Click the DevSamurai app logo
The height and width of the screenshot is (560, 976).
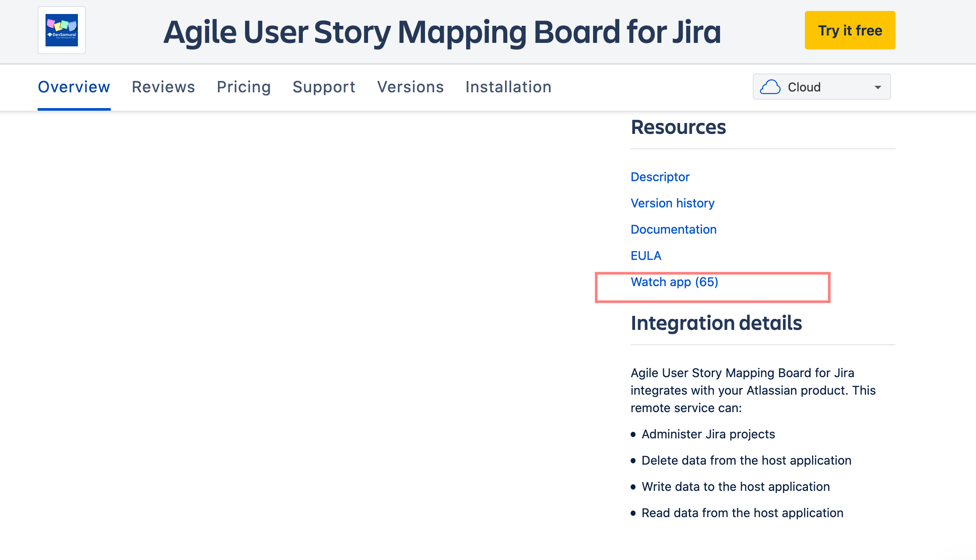pos(62,30)
